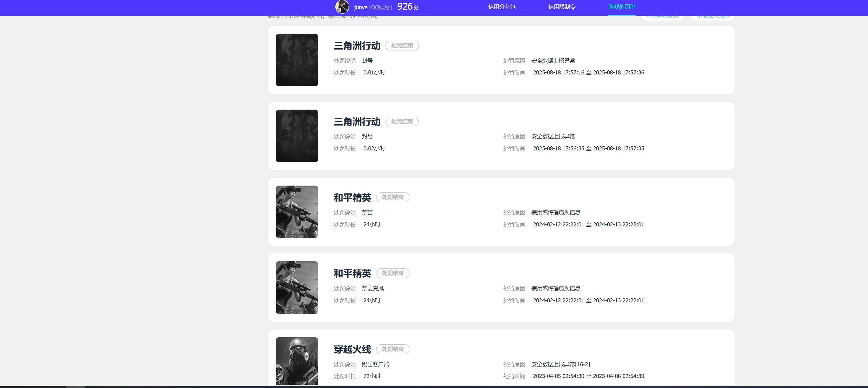Click the 处罚结束 badge in the 0.02小时 card
The height and width of the screenshot is (388, 868).
pos(402,121)
